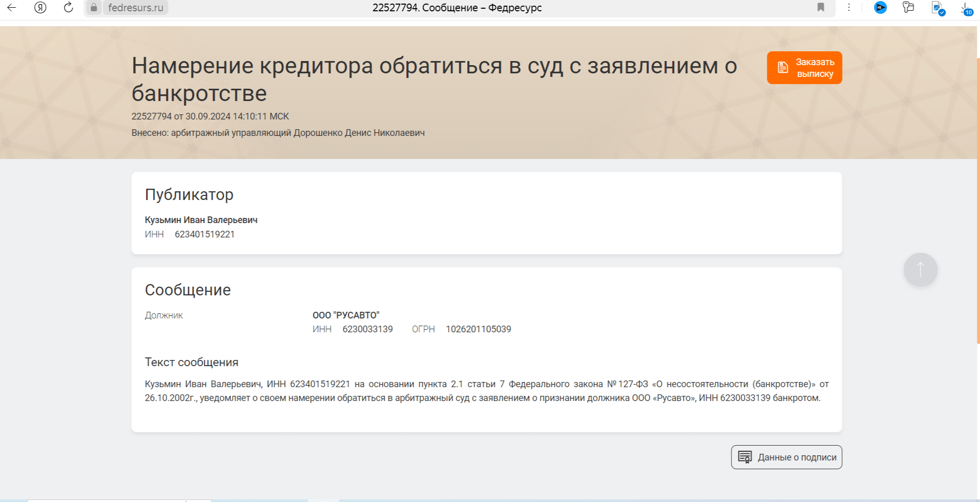The height and width of the screenshot is (502, 980).
Task: Open the blue video-play extension icon
Action: [880, 8]
